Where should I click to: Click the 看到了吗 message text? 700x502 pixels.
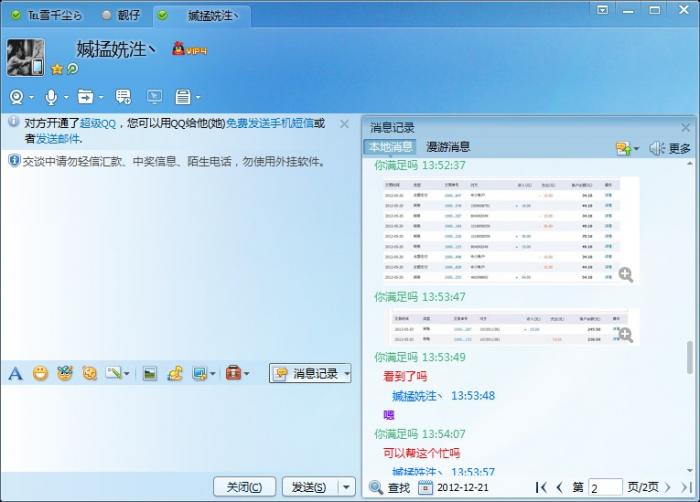coord(405,376)
